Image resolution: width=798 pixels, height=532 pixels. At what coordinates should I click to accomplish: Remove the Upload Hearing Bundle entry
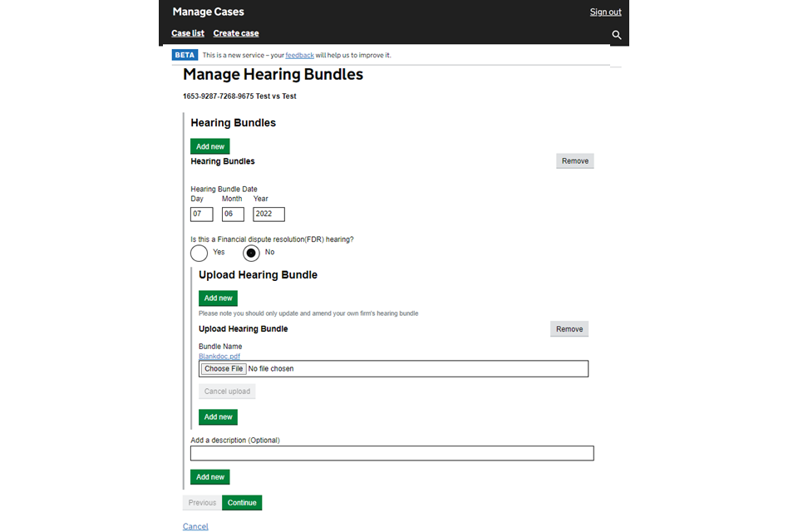tap(569, 329)
